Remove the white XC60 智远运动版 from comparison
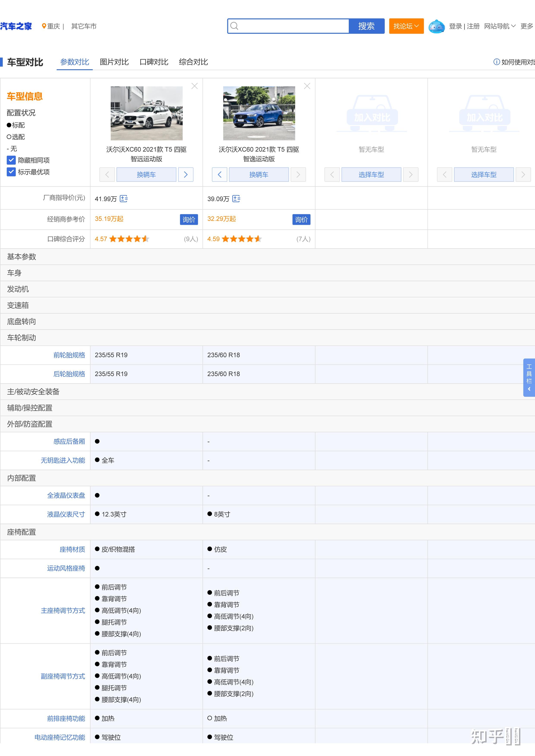The image size is (535, 756). click(194, 86)
